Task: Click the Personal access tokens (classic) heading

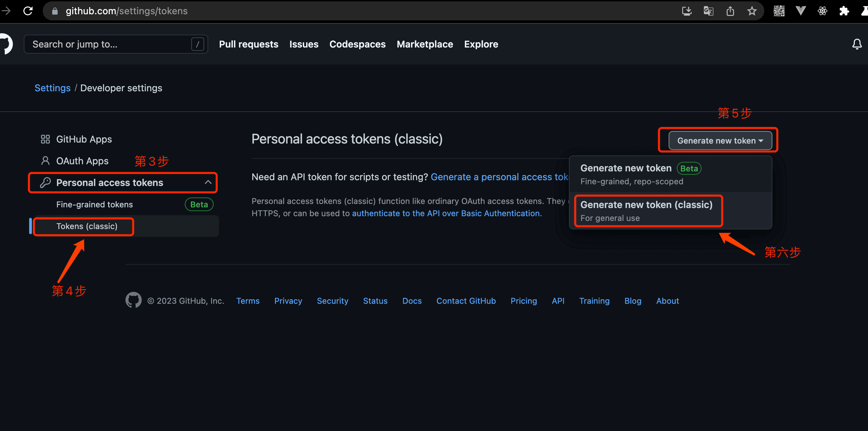Action: [x=347, y=139]
